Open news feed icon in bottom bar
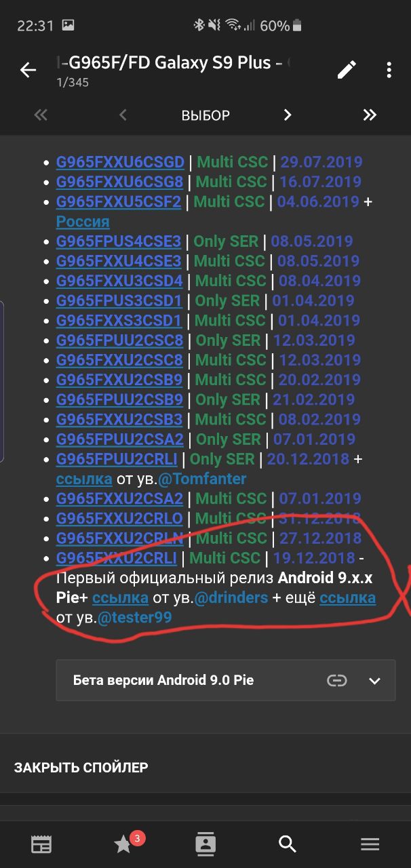 pyautogui.click(x=41, y=844)
